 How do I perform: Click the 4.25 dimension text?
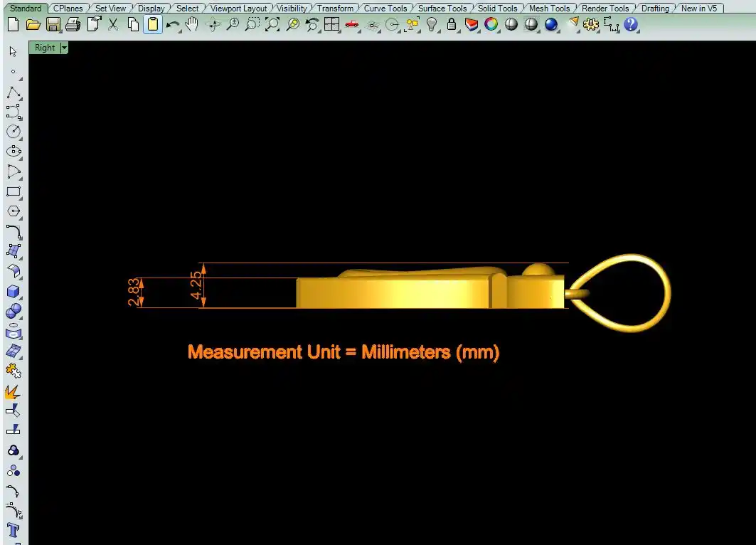tap(196, 285)
